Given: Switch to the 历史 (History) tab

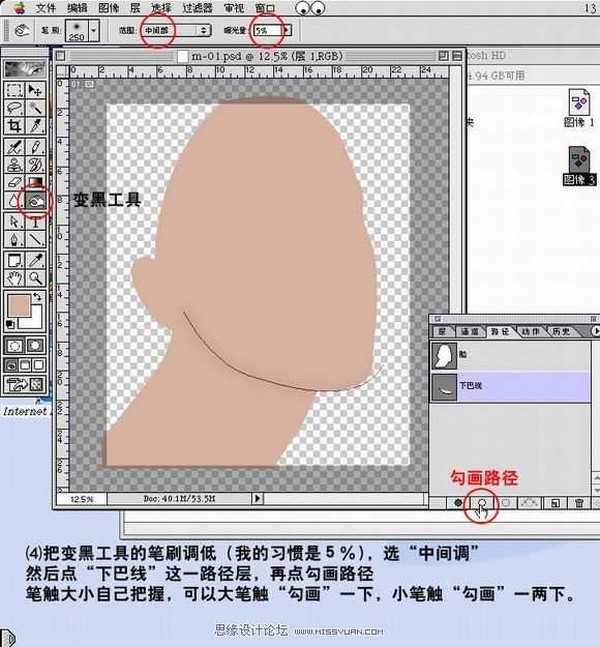Looking at the screenshot, I should coord(559,331).
